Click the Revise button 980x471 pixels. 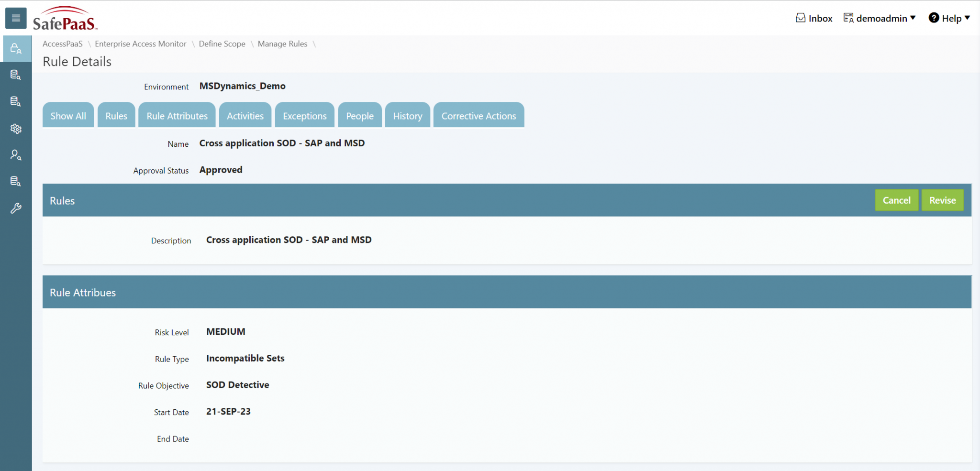(942, 200)
